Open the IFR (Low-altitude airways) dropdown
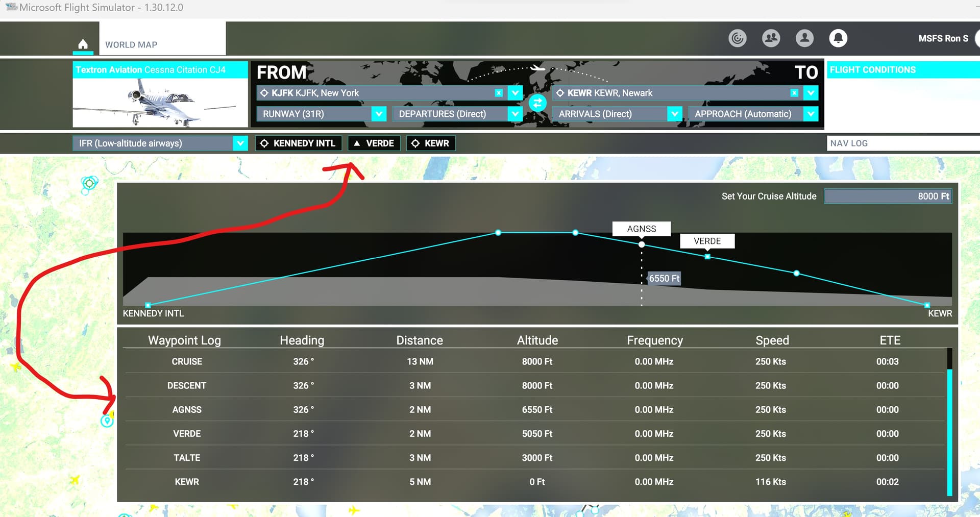Image resolution: width=980 pixels, height=517 pixels. (160, 143)
